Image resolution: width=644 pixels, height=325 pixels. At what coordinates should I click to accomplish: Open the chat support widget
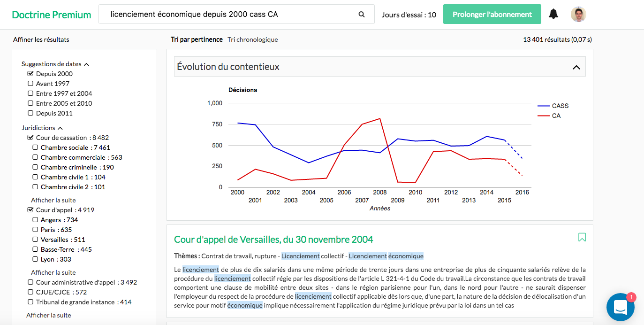pos(620,307)
